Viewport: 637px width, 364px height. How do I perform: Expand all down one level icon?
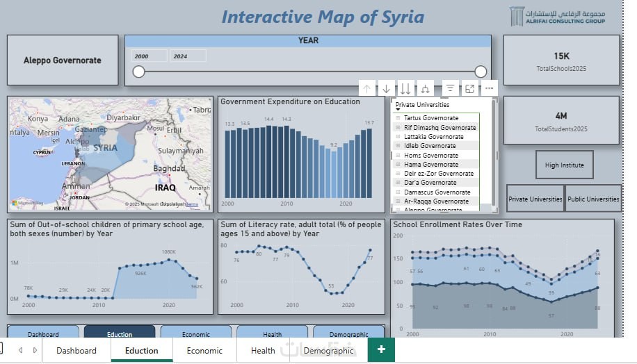[425, 88]
